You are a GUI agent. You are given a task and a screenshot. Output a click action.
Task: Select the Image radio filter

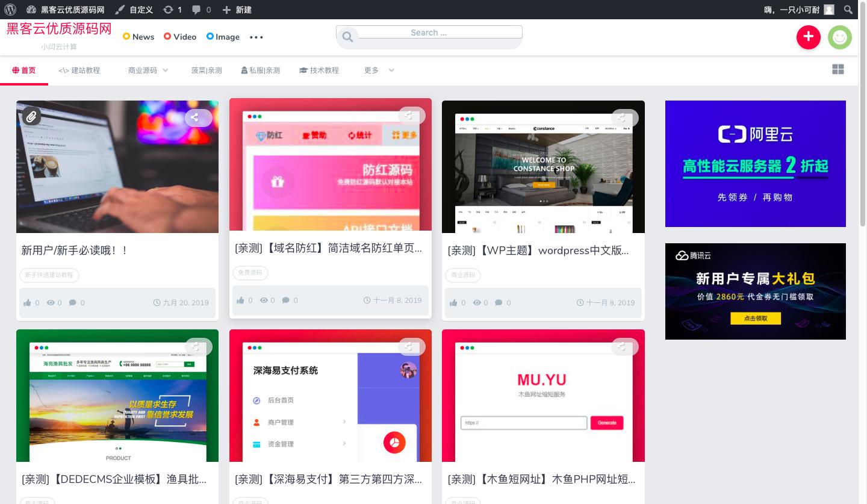coord(210,37)
